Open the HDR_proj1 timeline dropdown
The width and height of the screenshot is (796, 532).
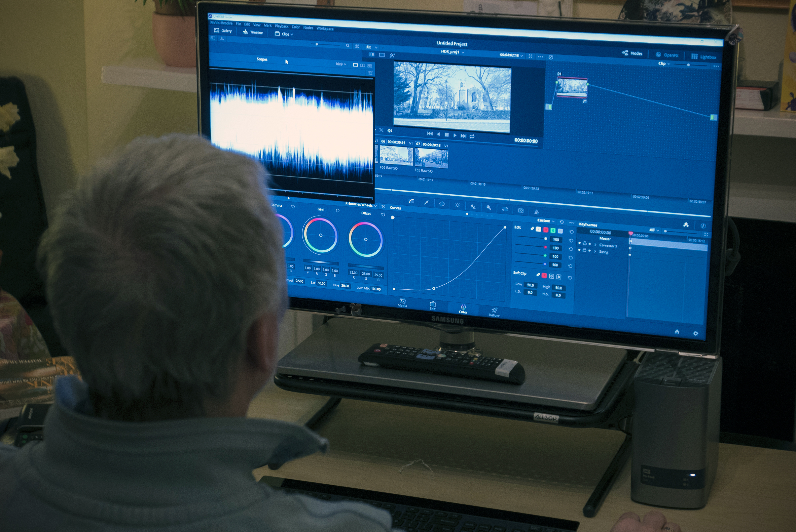(x=453, y=52)
